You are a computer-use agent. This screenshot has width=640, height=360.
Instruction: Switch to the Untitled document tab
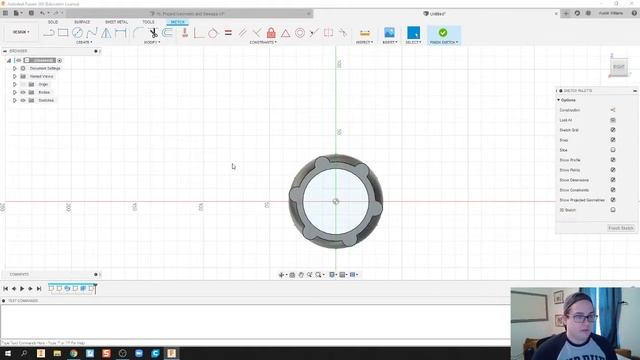coord(435,13)
